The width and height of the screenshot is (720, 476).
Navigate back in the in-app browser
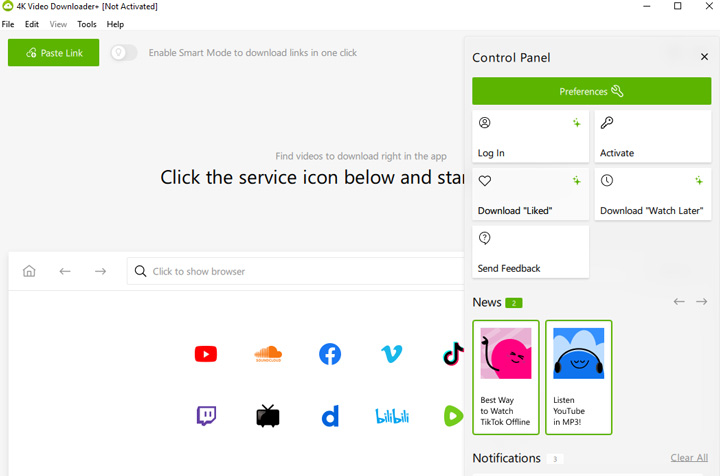point(65,271)
